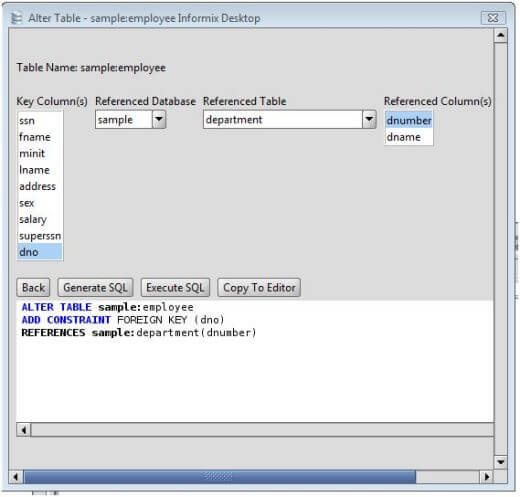Select dname in Referenced Columns list
Viewport: 520px width, 497px height.
tap(409, 137)
